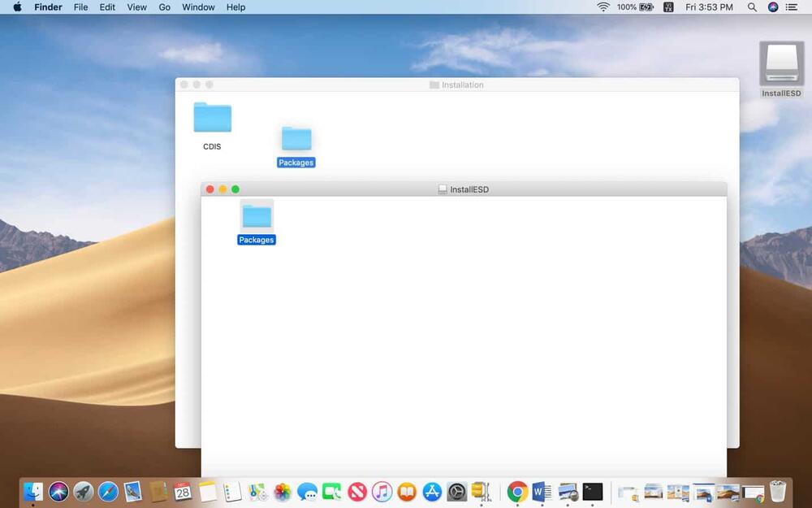Click the InstallESD drive on desktop

pyautogui.click(x=781, y=65)
